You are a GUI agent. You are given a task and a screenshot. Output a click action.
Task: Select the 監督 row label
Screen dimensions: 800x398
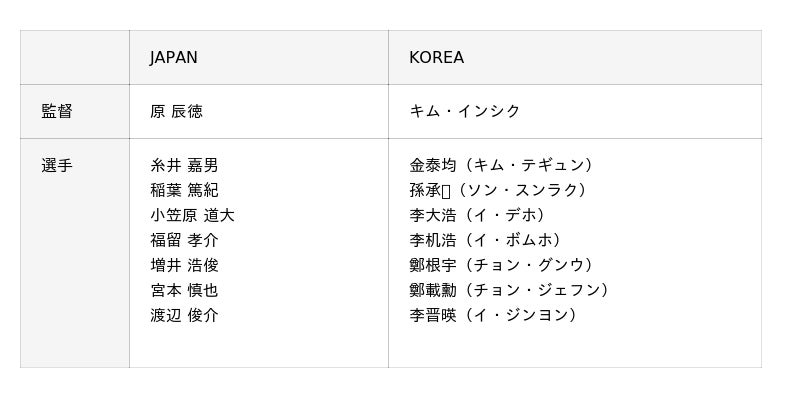[x=57, y=111]
